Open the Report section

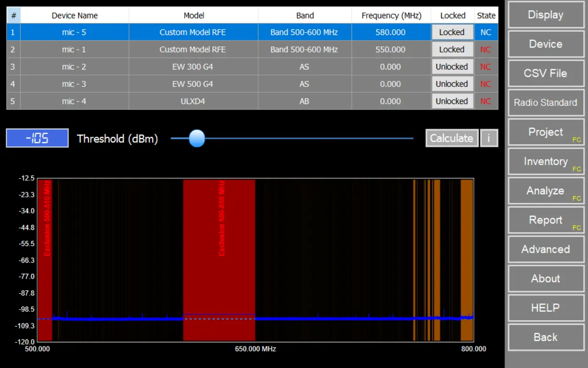(x=545, y=220)
